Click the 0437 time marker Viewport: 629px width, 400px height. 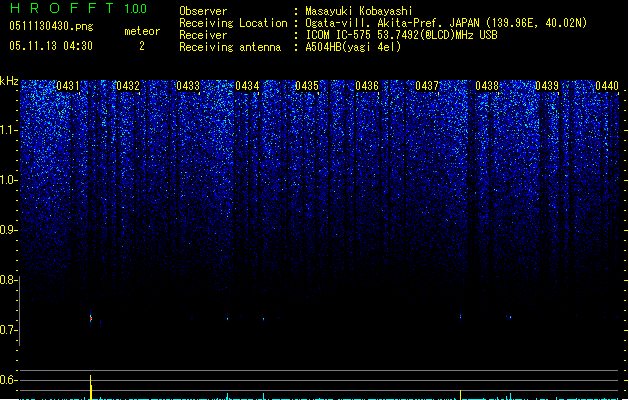pyautogui.click(x=427, y=86)
